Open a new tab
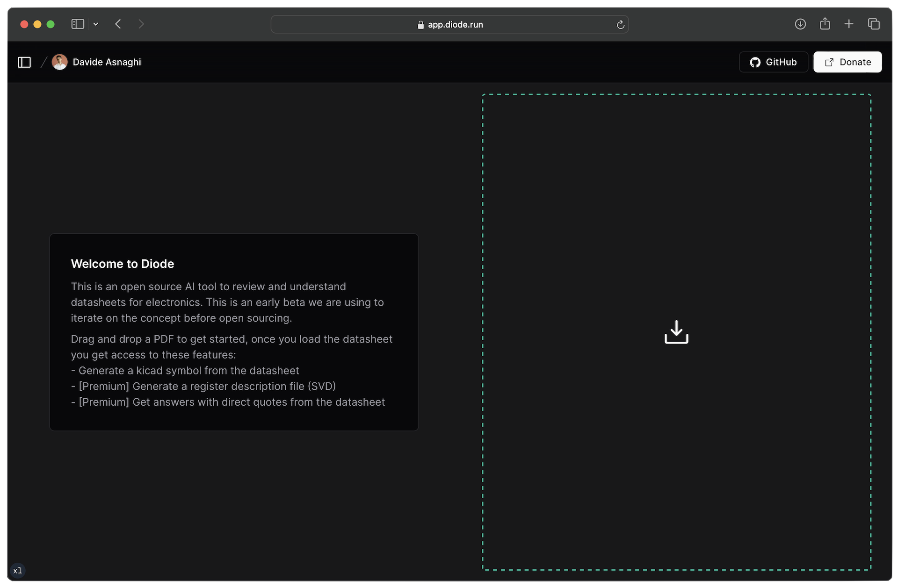898x588 pixels. (x=849, y=24)
